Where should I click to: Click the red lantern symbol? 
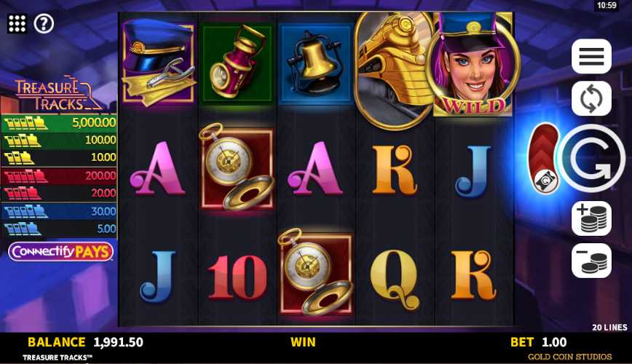(x=237, y=63)
